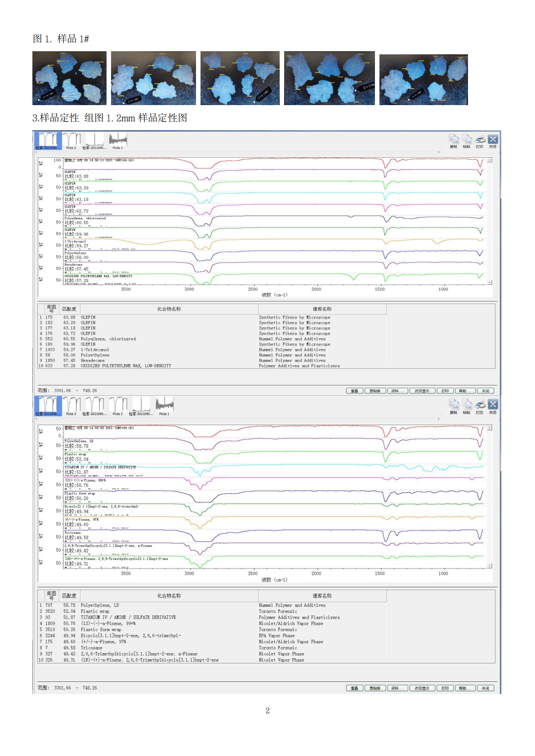Click the 打印 printer icon in the OLEFIN results window
This screenshot has height=756, width=535.
[x=480, y=140]
